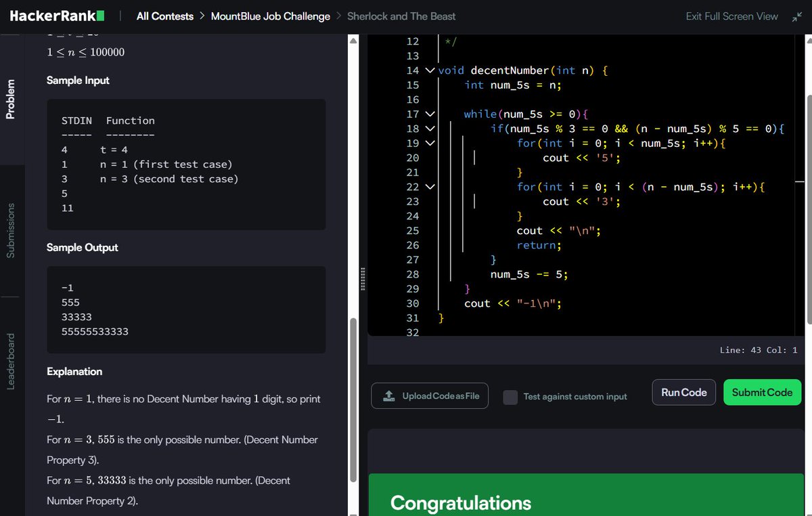812x516 pixels.
Task: Click 'n = 1 (first test case)' text
Action: 166,165
